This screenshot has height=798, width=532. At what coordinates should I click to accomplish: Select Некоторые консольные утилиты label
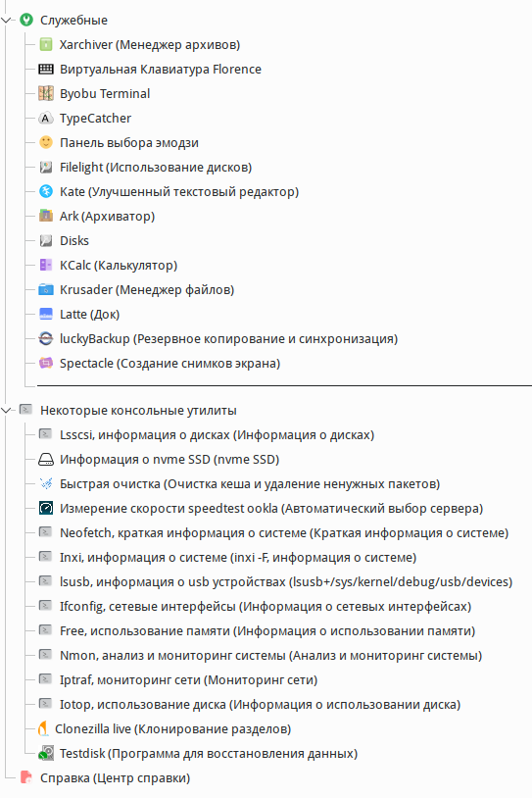pyautogui.click(x=138, y=410)
